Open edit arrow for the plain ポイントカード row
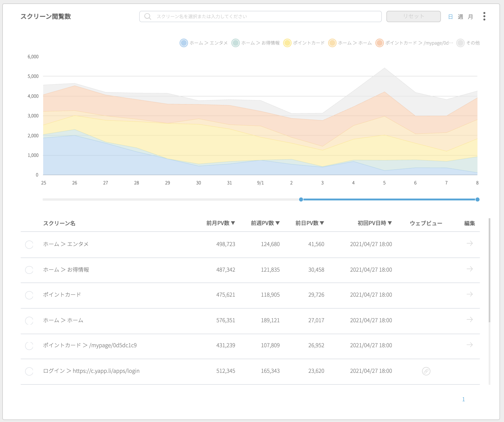The image size is (504, 422). (470, 294)
